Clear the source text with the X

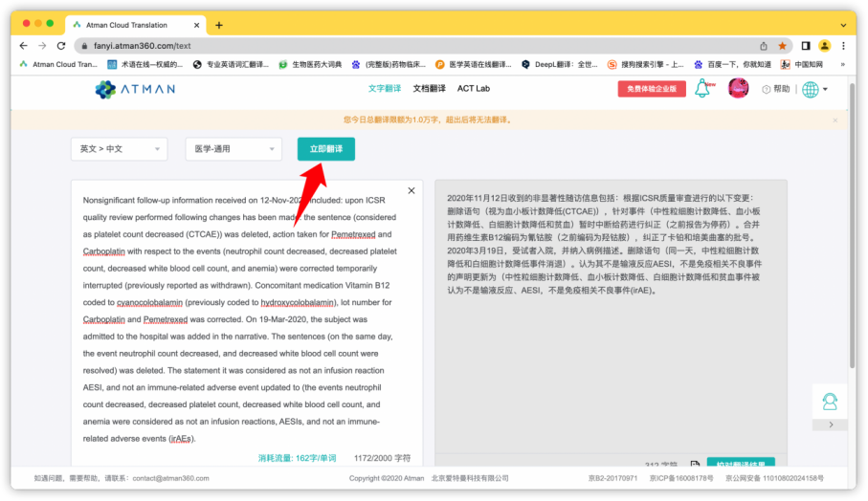point(412,191)
